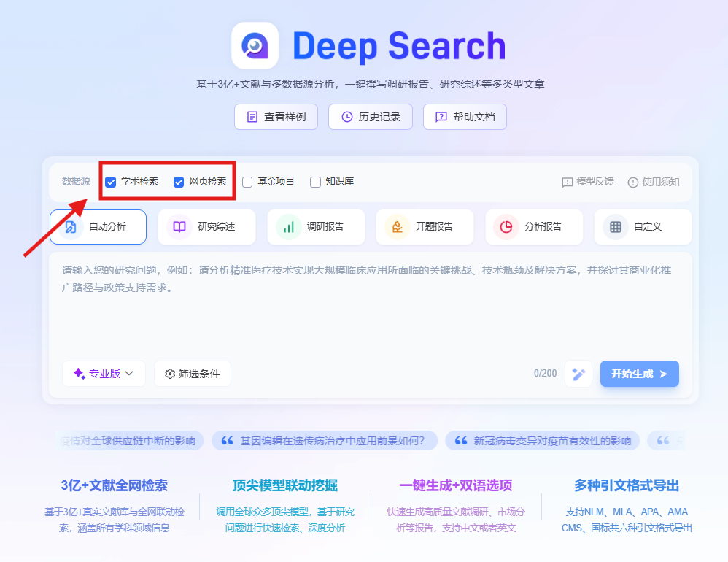Click the 自定义 grid icon
Viewport: 728px width, 562px height.
615,227
